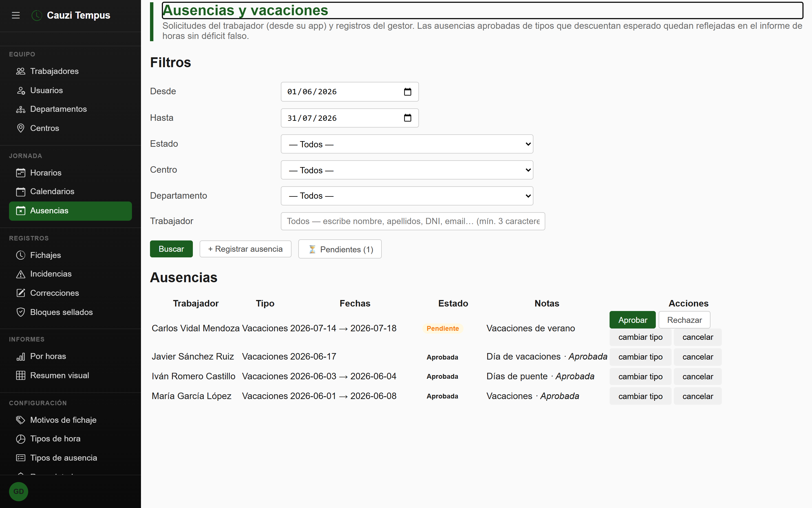This screenshot has height=508, width=812.
Task: Click the name Javier Sánchez Ruiz
Action: [193, 356]
